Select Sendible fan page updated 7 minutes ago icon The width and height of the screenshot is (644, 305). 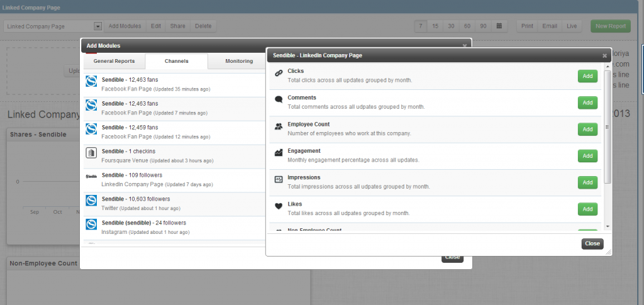pos(91,105)
